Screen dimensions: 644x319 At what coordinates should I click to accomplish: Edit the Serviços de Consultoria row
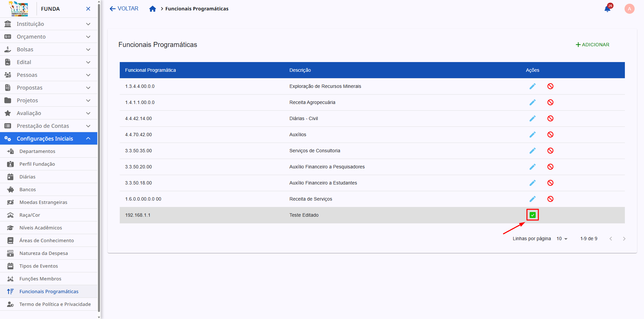533,151
